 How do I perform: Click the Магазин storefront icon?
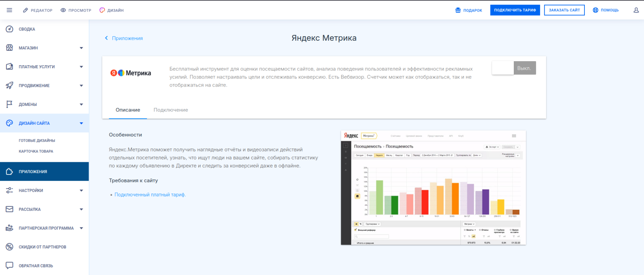[9, 48]
